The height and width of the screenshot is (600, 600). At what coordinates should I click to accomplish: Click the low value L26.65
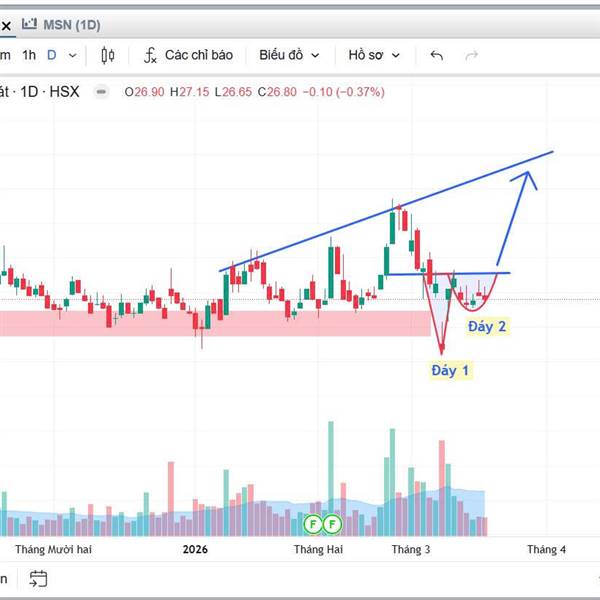coord(233,92)
